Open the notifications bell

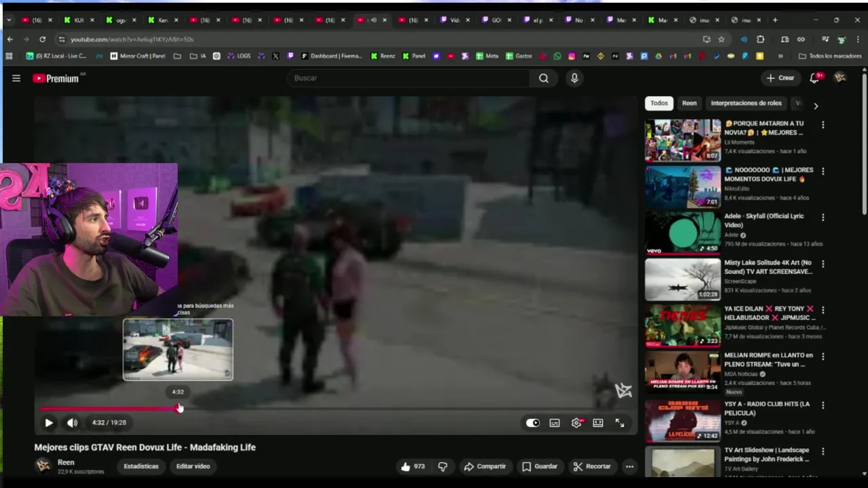[x=815, y=78]
